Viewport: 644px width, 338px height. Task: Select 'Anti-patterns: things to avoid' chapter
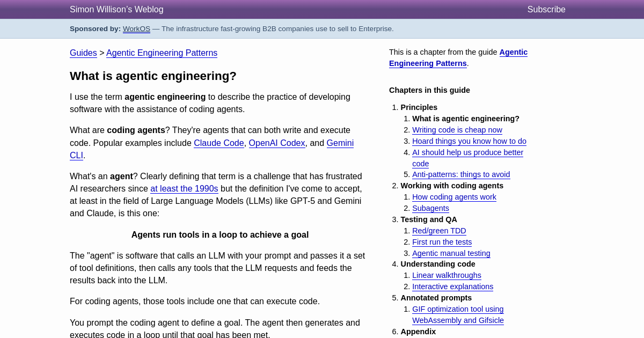click(x=461, y=174)
